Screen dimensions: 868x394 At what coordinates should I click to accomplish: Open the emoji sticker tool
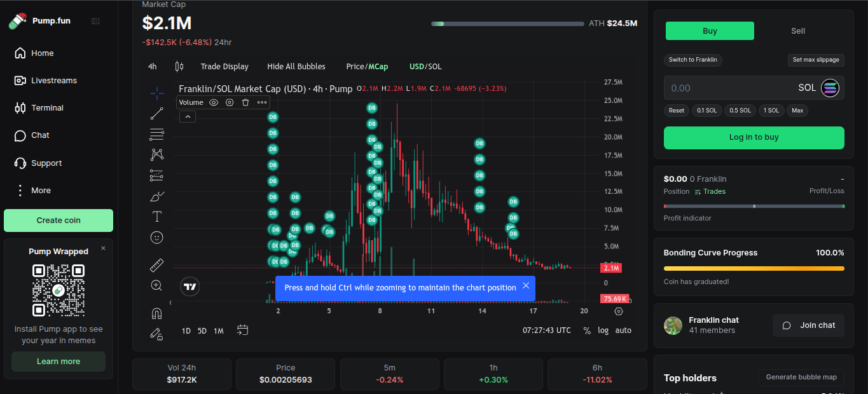click(156, 237)
